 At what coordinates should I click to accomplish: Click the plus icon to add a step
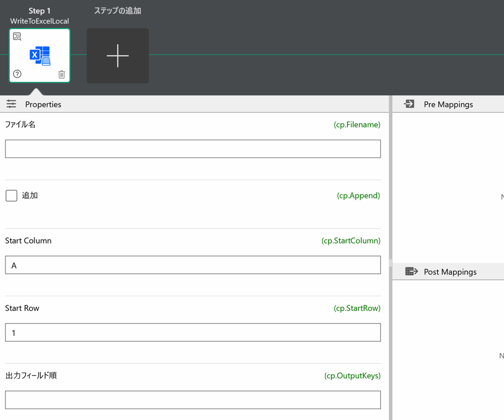(x=118, y=55)
